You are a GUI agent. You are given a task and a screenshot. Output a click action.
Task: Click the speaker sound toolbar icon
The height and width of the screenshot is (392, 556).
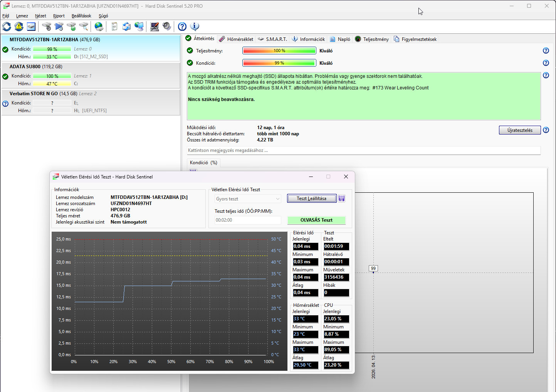[x=167, y=27]
